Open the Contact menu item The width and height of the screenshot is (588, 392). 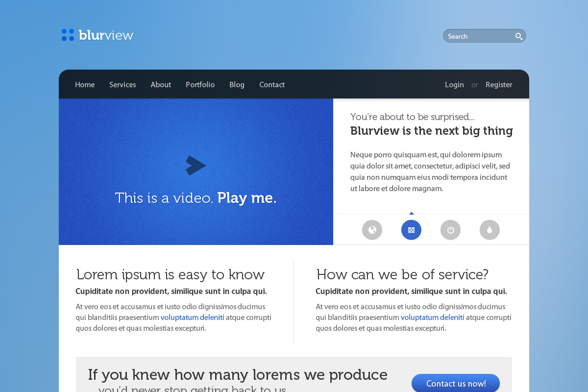coord(272,85)
